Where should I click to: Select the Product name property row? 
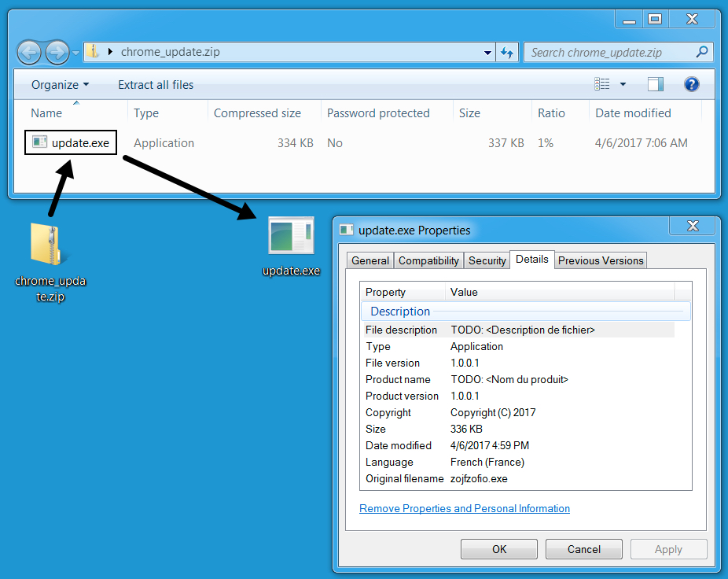tap(518, 380)
